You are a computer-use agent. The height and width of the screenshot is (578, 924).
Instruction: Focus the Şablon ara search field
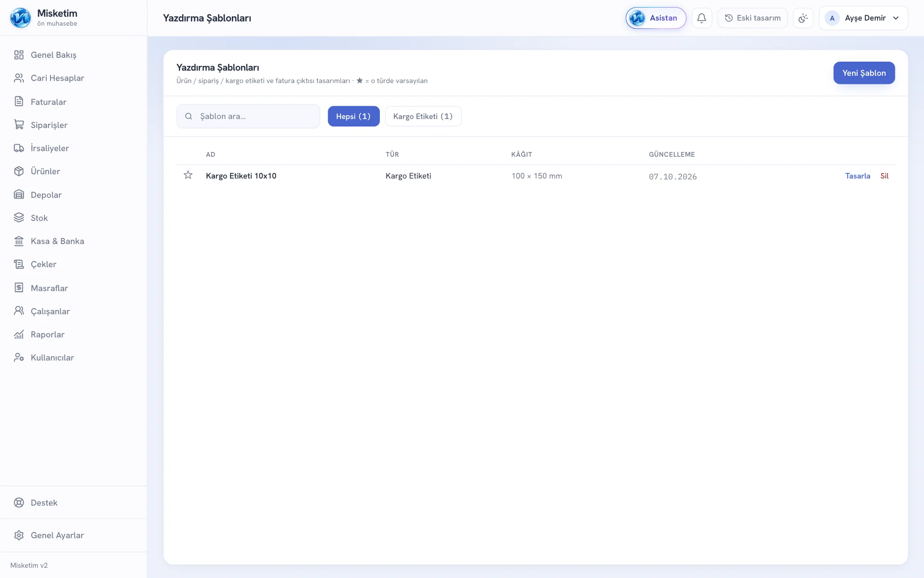[248, 116]
